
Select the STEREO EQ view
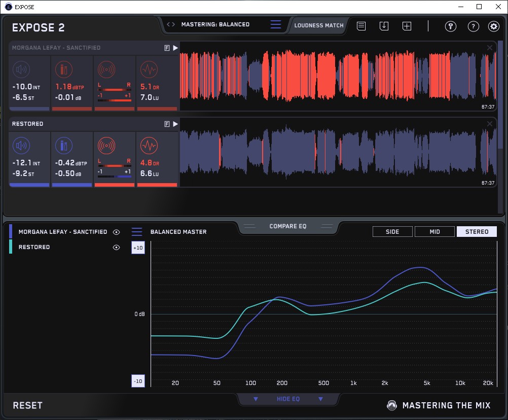click(477, 232)
